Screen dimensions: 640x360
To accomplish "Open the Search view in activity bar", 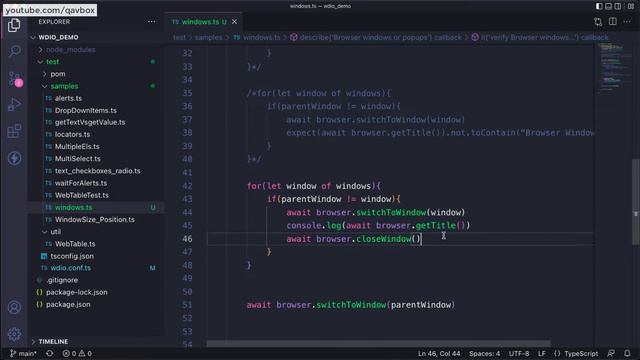I will point(14,51).
